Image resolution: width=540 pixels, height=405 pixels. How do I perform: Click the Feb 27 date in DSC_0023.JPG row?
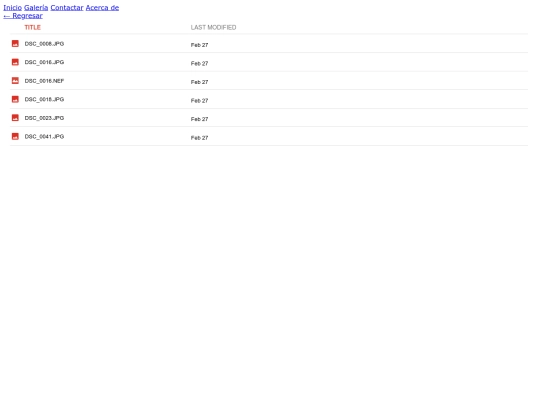[199, 120]
